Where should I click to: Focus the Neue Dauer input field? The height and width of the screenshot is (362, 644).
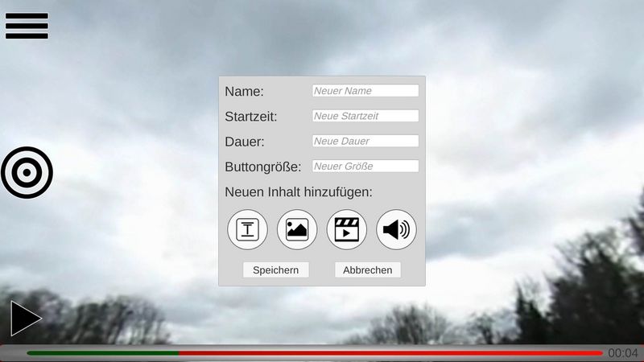[x=365, y=141]
